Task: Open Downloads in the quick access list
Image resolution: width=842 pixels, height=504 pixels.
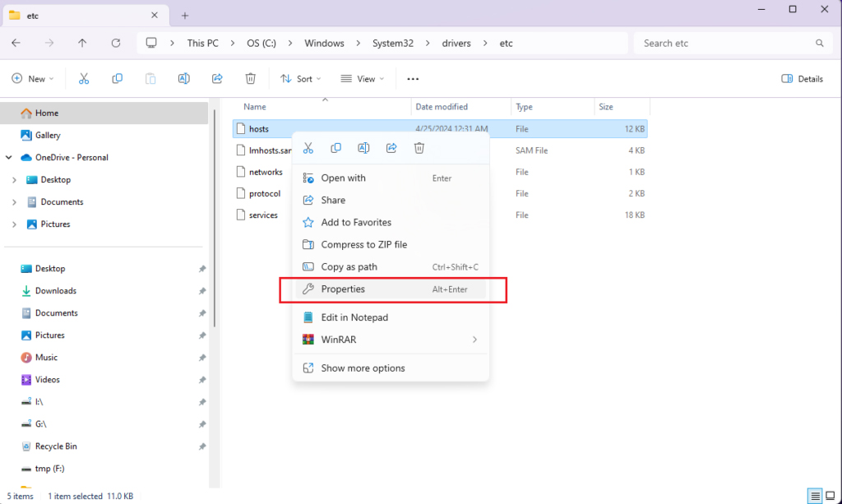Action: [x=56, y=291]
